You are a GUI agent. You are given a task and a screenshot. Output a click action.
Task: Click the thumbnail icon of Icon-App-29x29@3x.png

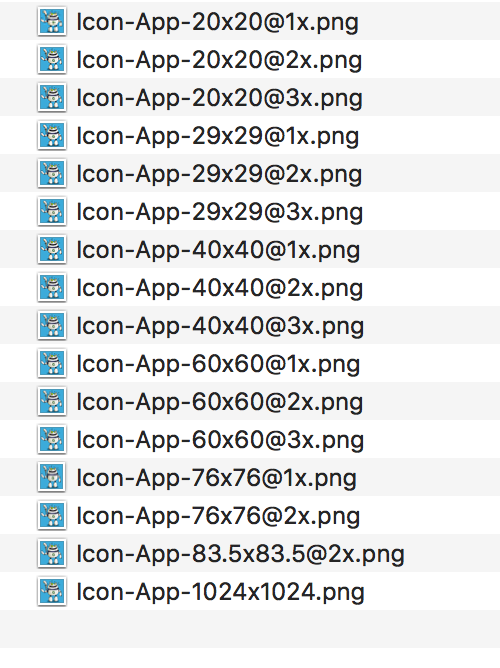52,211
